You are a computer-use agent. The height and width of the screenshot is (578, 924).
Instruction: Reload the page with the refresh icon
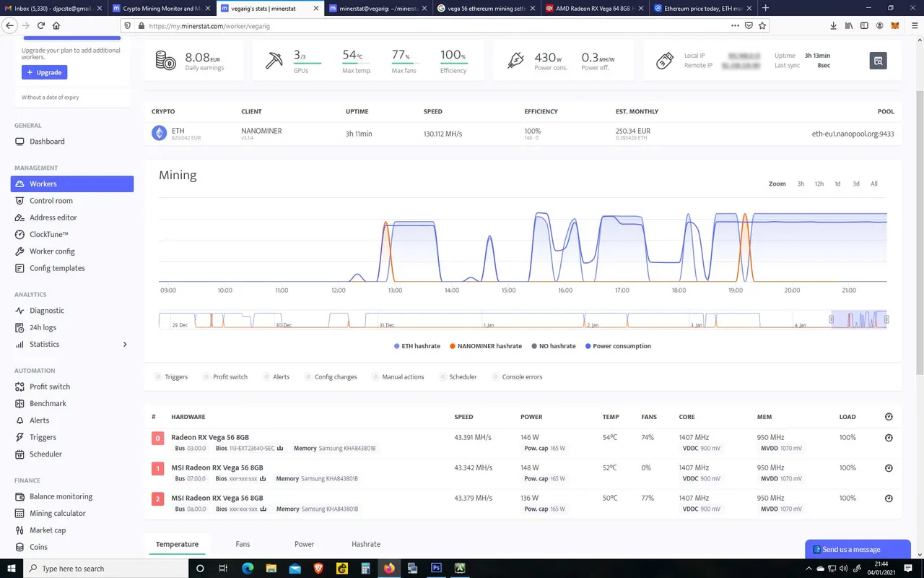tap(40, 25)
